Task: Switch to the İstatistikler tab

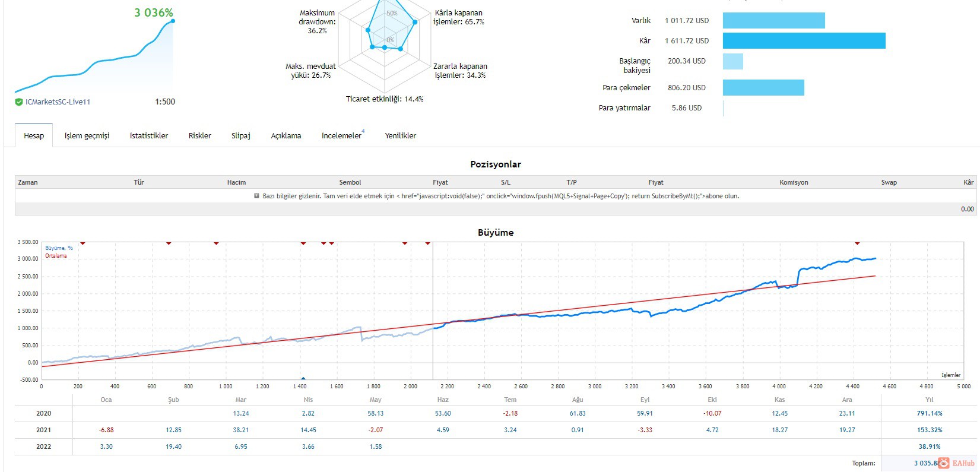Action: 149,135
